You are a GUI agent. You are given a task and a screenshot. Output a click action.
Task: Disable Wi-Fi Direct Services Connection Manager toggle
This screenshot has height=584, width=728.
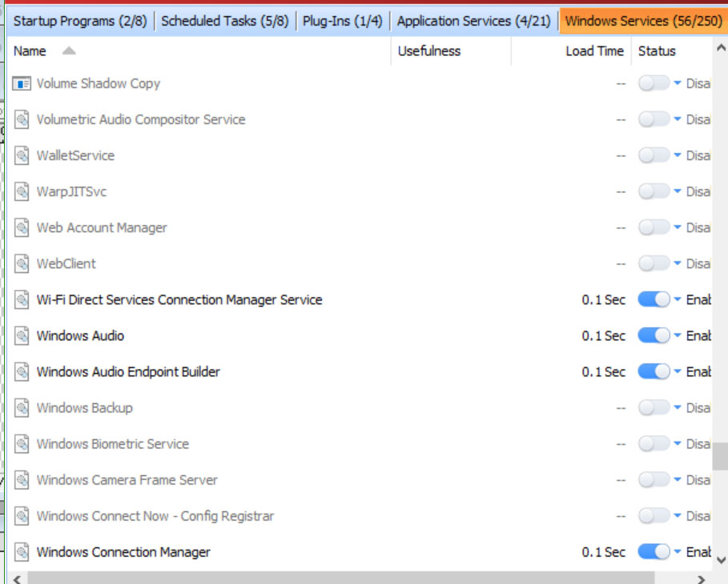coord(654,300)
